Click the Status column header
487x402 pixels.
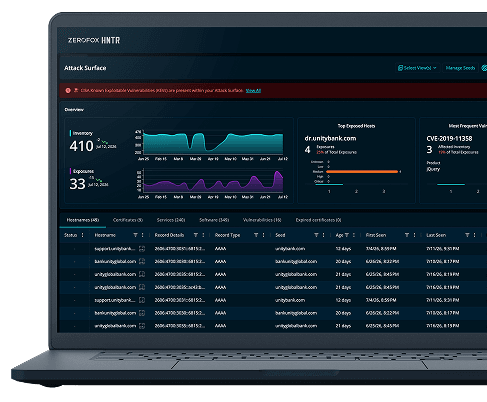point(70,235)
